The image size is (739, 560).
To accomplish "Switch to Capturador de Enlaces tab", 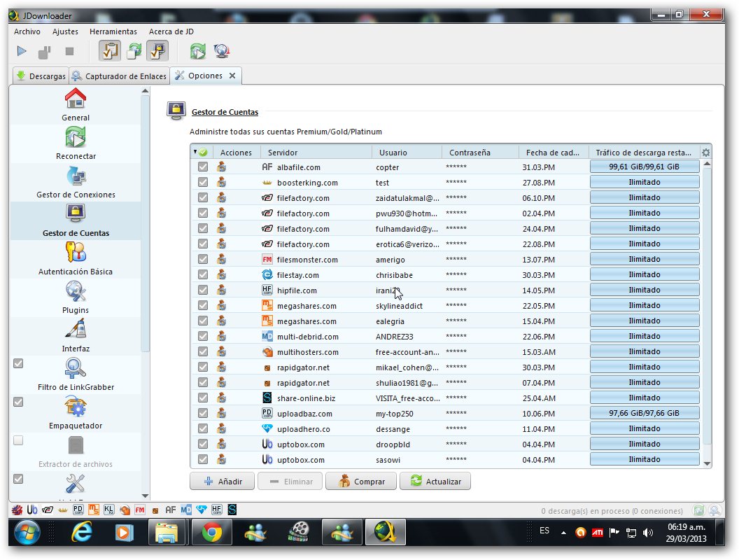I will 119,76.
